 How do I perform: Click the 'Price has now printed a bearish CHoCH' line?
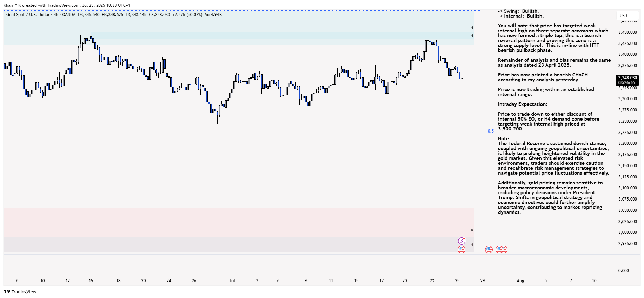543,75
